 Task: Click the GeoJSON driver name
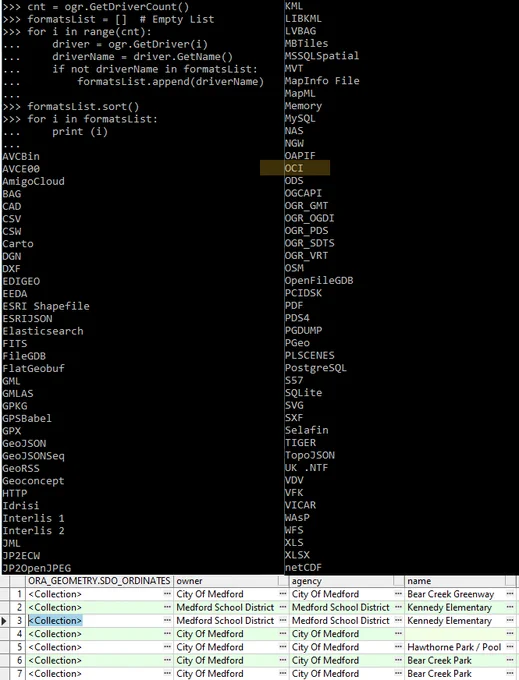pyautogui.click(x=24, y=443)
